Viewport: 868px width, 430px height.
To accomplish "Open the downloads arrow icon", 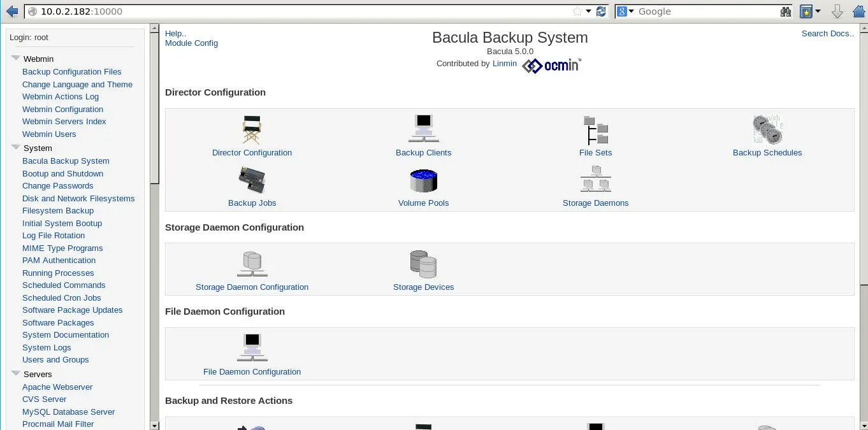I will [838, 11].
